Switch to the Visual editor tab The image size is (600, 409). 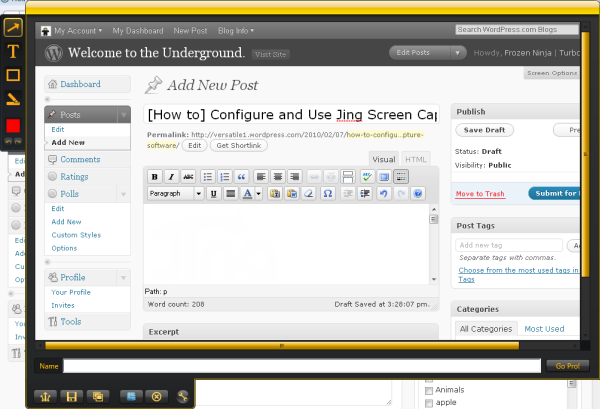[x=383, y=160]
